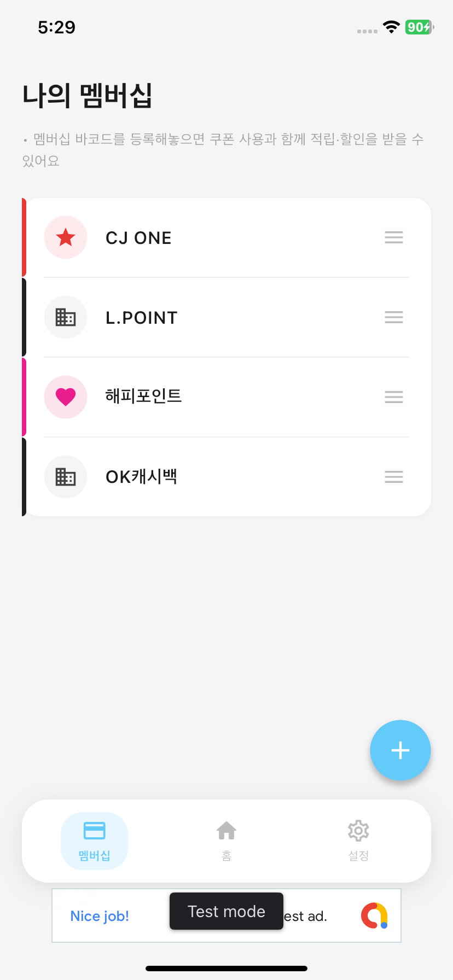Open the OK캐시백 membership entry
Image resolution: width=453 pixels, height=980 pixels.
[226, 477]
